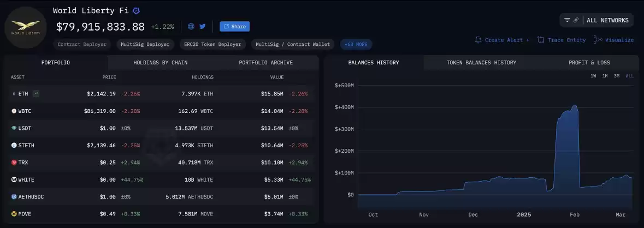Screen dimensions: 644x228
Task: Click the $86,319.00 WBTC price
Action: coord(100,111)
